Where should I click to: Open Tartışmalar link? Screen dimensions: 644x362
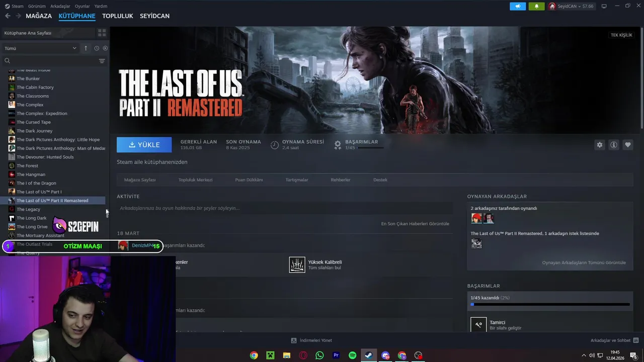point(297,179)
